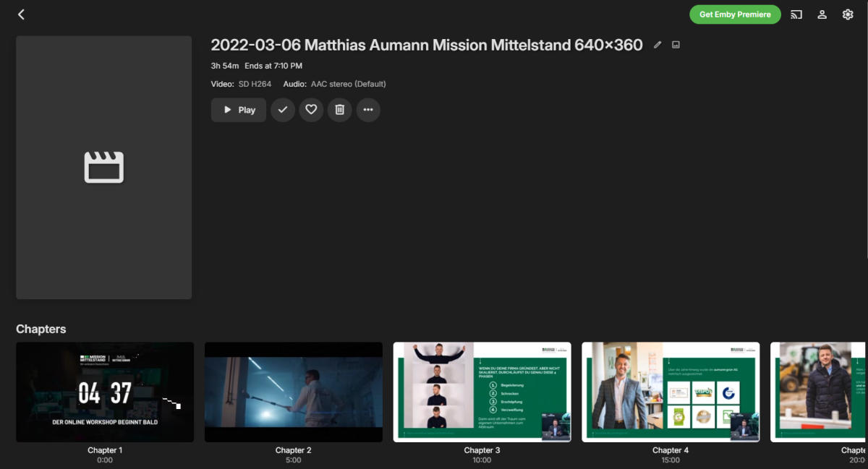Open Chapter 1 thumbnail
This screenshot has width=868, height=469.
[x=104, y=392]
